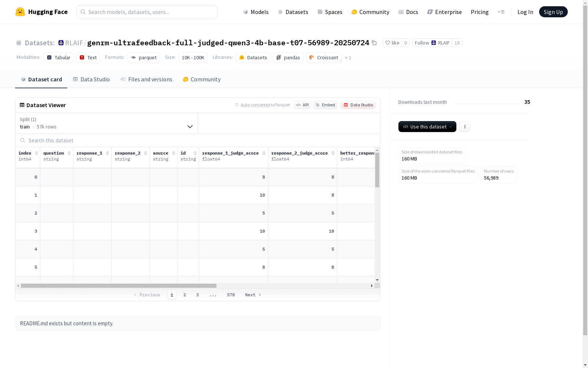Click the follower count 18

(x=457, y=43)
